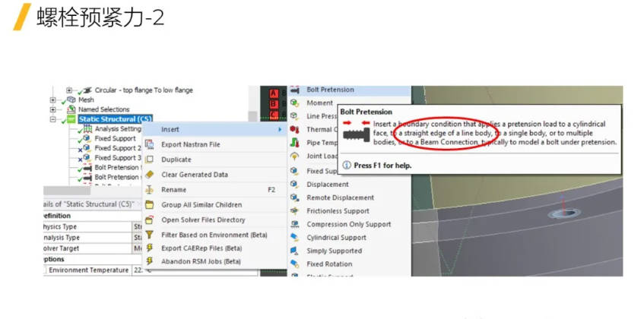Click the Duplicate icon in context menu
644x319 pixels.
pyautogui.click(x=150, y=159)
